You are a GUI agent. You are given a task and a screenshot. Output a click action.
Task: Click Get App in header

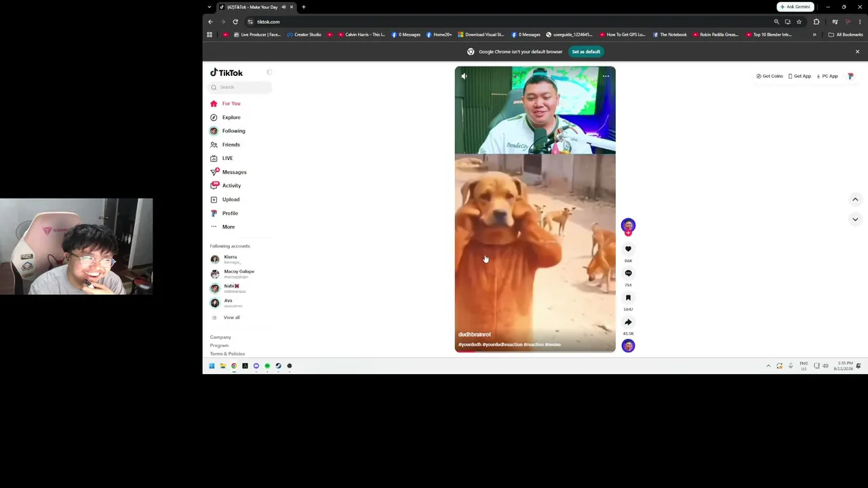pyautogui.click(x=800, y=76)
